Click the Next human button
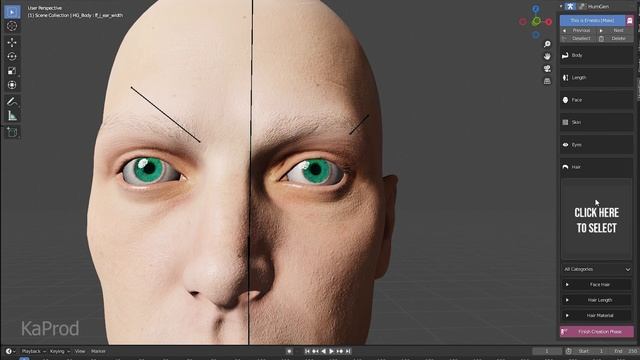This screenshot has height=360, width=640. tap(616, 31)
